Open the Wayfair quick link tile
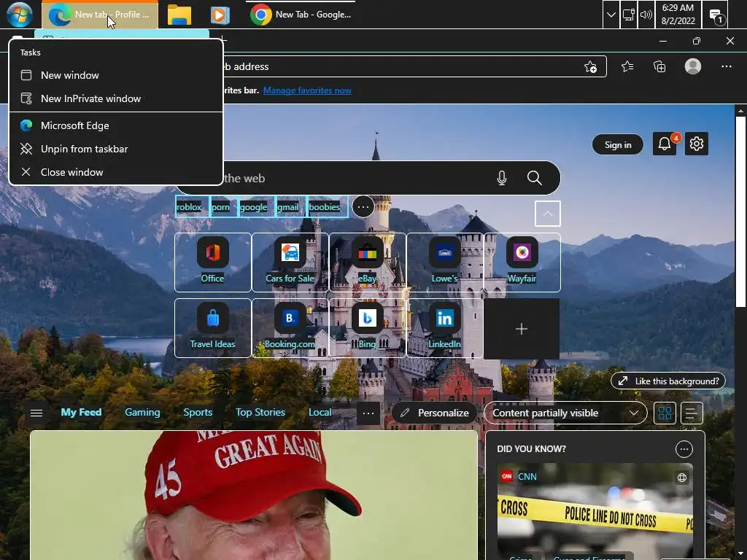Image resolution: width=747 pixels, height=560 pixels. point(522,262)
